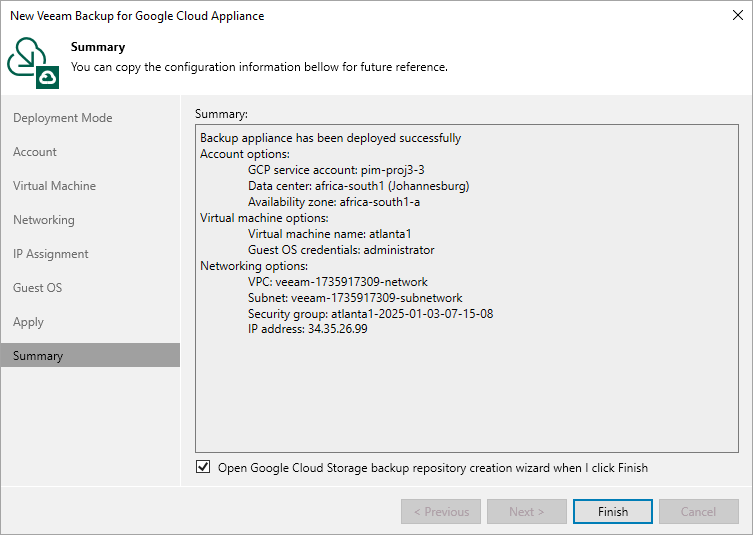Click the 'Account options:' heading
Image resolution: width=753 pixels, height=535 pixels.
pyautogui.click(x=244, y=154)
